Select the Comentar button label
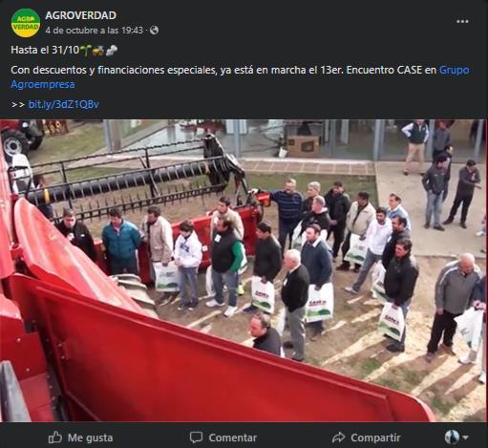The width and height of the screenshot is (488, 448). 233,437
